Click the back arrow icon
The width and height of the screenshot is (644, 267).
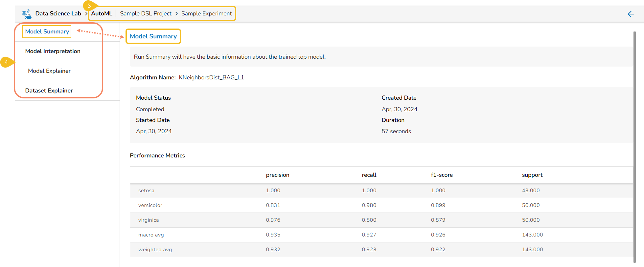(x=631, y=14)
